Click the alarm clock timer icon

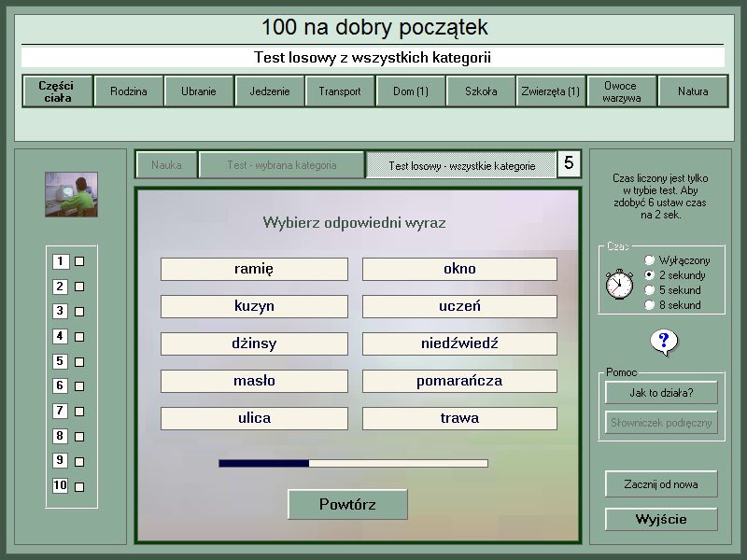tap(619, 283)
